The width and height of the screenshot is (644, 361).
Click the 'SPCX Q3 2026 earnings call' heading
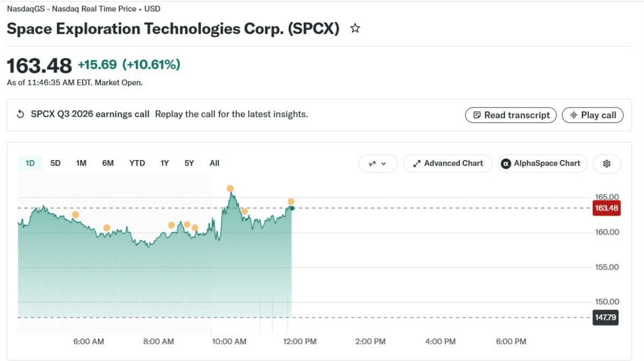coord(90,114)
